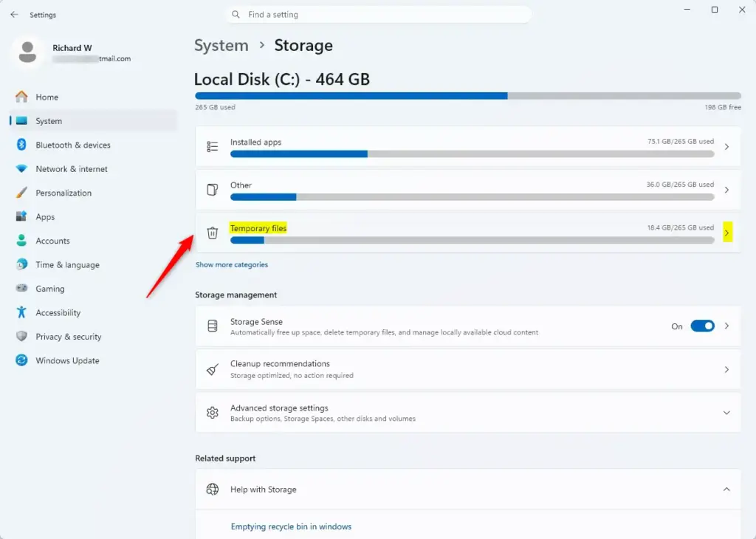Click the Apps sidebar icon

pyautogui.click(x=21, y=216)
